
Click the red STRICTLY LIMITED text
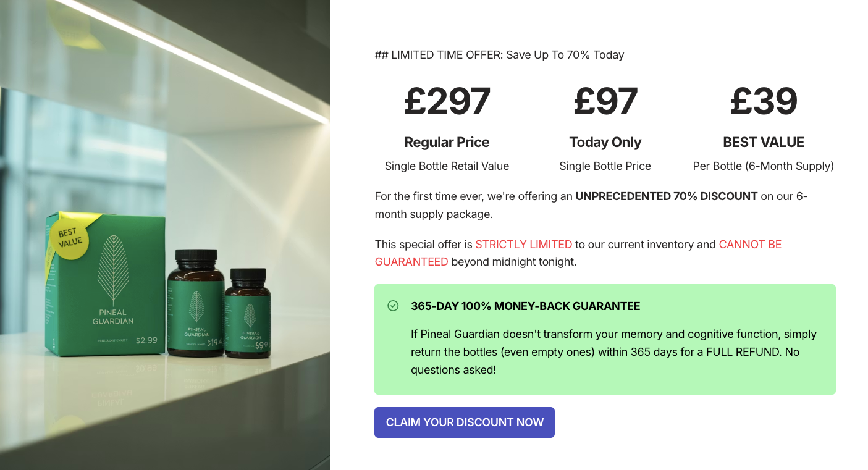[523, 245]
